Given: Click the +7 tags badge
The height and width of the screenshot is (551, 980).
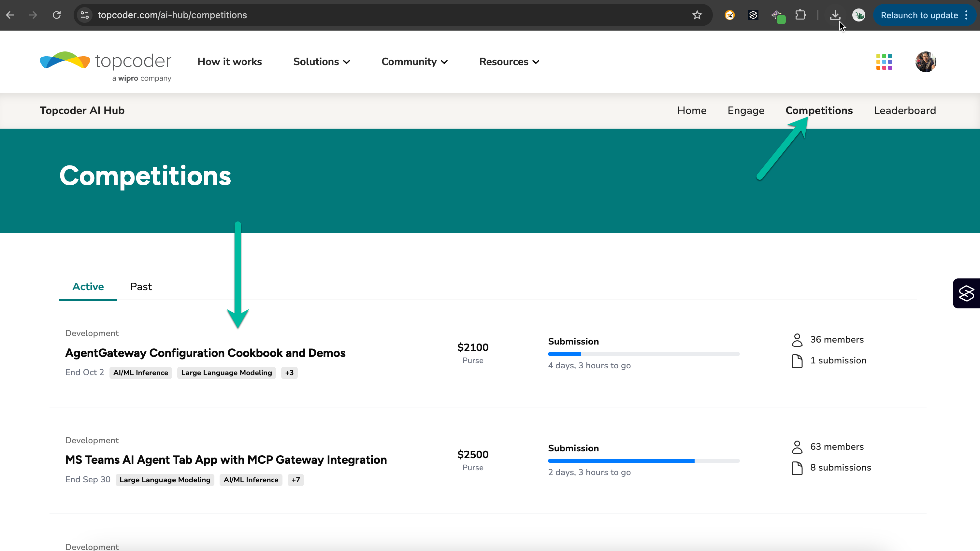Looking at the screenshot, I should point(295,480).
